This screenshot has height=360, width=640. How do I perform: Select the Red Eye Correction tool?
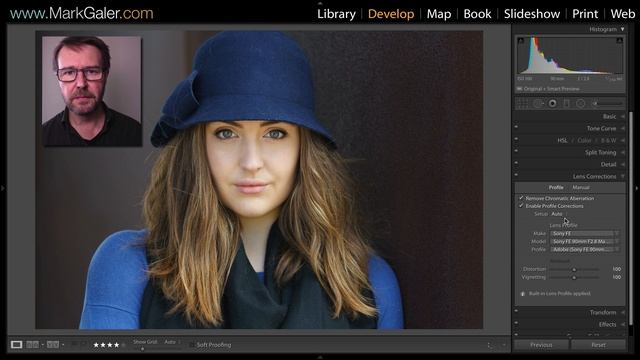[x=553, y=104]
